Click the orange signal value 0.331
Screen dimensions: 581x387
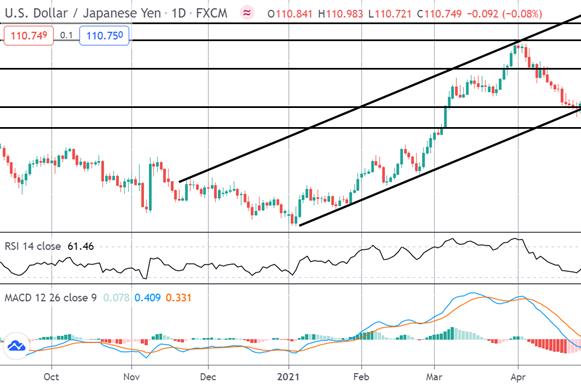[178, 298]
